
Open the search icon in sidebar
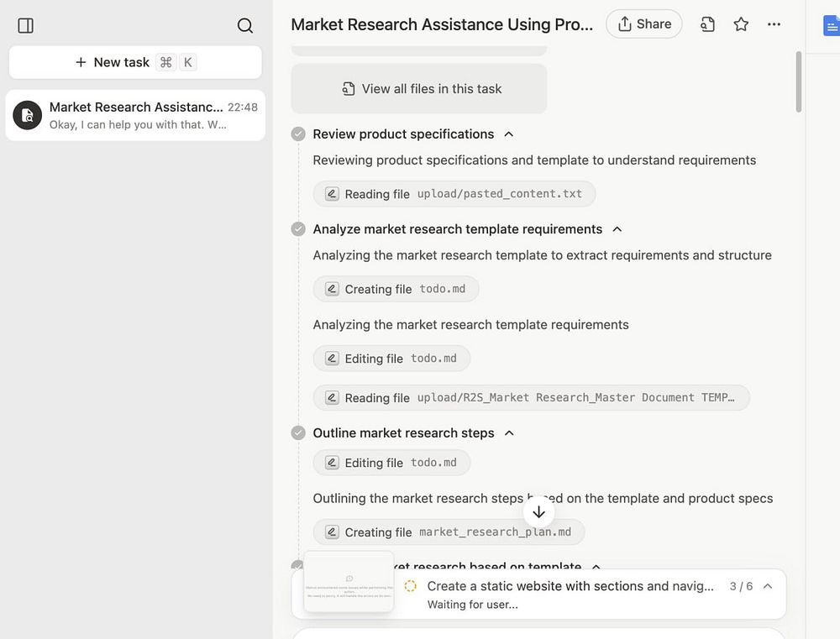tap(244, 26)
